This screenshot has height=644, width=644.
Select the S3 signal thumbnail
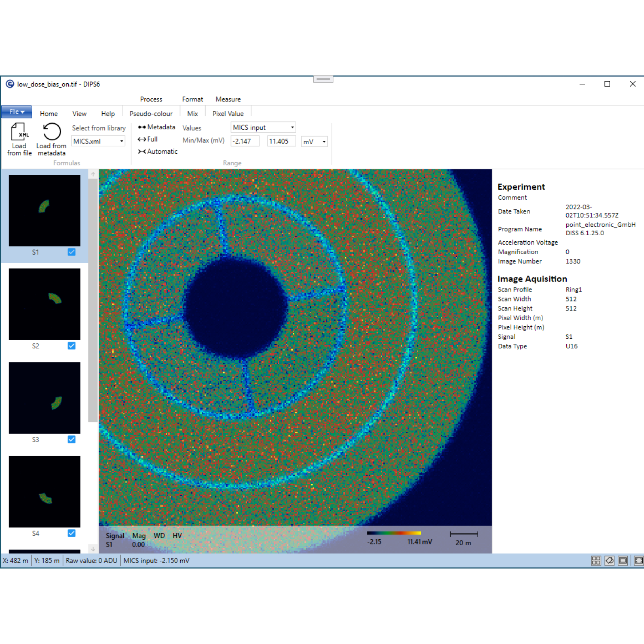[45, 398]
